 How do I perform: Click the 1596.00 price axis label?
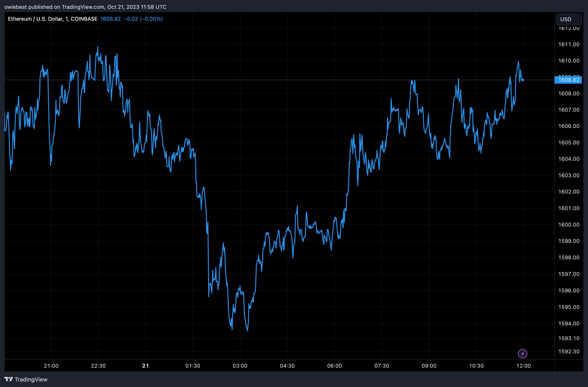(569, 291)
